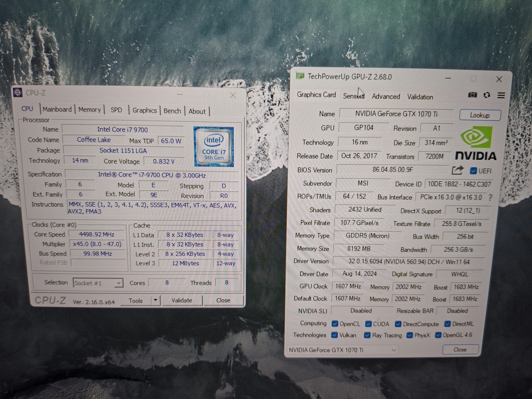Screen dimensions: 532x399
Task: Click the Tools button in CPU-Z
Action: pyautogui.click(x=136, y=300)
